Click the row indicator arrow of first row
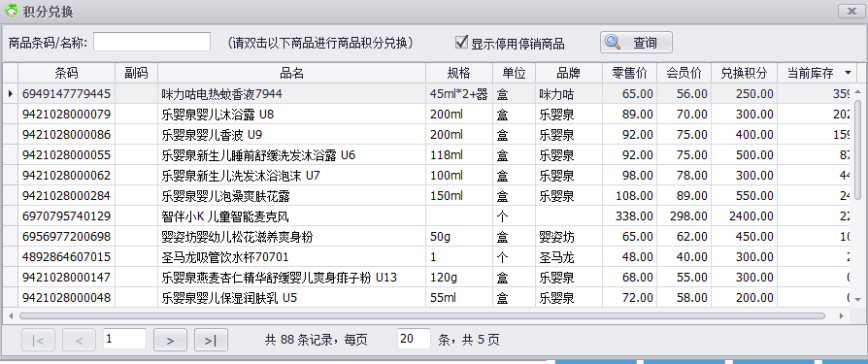The height and width of the screenshot is (364, 868). click(x=11, y=94)
